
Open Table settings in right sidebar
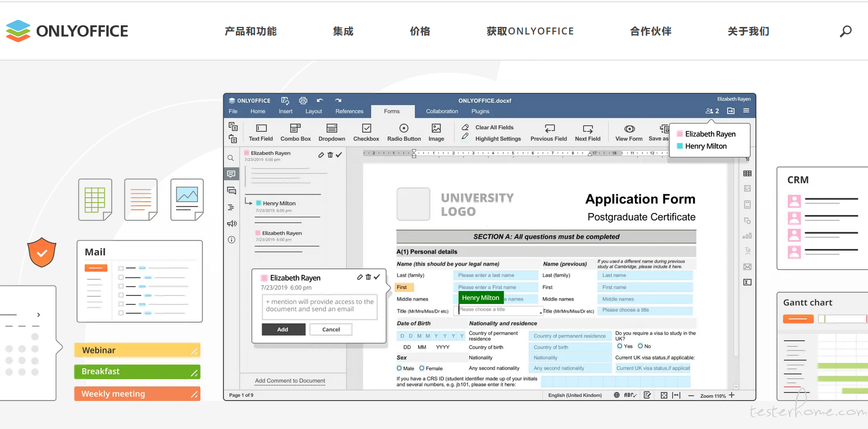coord(747,174)
